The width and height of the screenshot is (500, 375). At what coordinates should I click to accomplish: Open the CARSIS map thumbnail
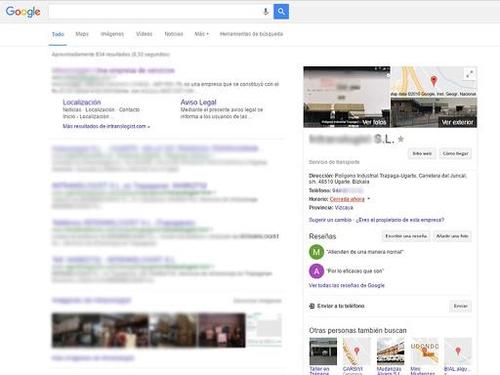pyautogui.click(x=357, y=351)
